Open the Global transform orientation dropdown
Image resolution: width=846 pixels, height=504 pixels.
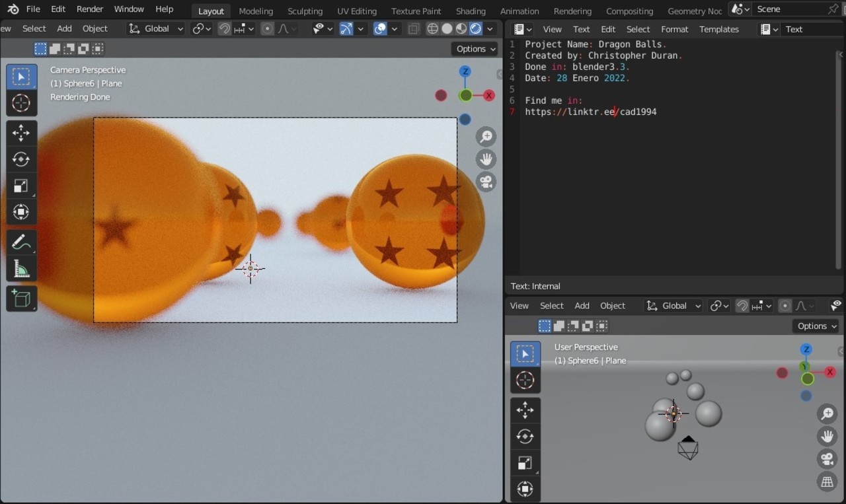pos(156,29)
